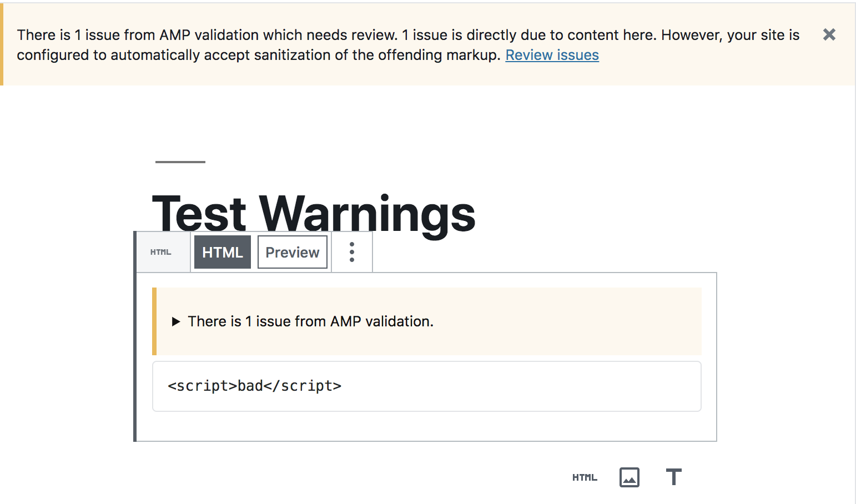
Task: Click the script code input field
Action: click(427, 386)
